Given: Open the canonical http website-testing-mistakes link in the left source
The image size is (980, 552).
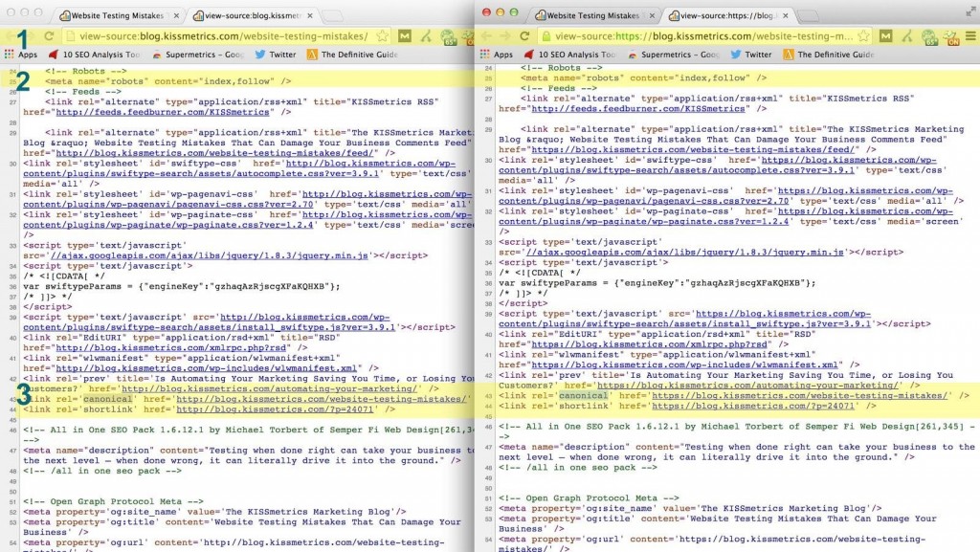Looking at the screenshot, I should click(322, 398).
